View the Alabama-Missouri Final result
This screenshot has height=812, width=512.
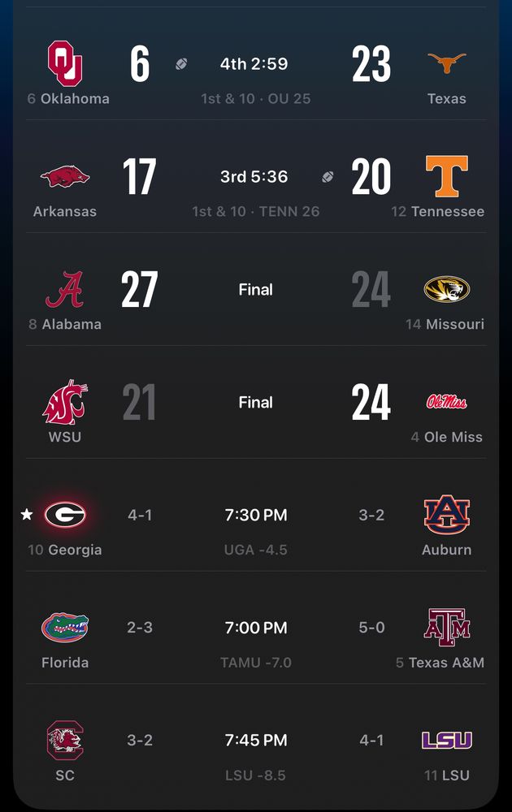[255, 290]
